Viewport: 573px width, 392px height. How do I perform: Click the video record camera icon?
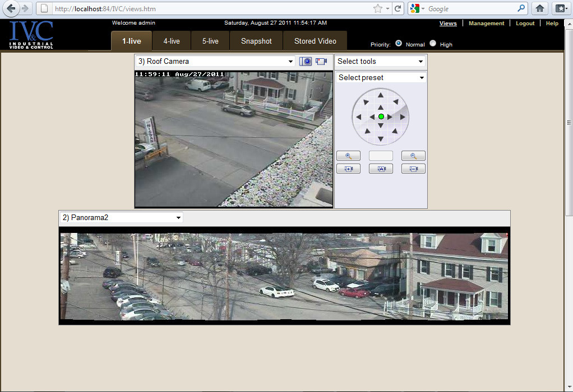[321, 62]
